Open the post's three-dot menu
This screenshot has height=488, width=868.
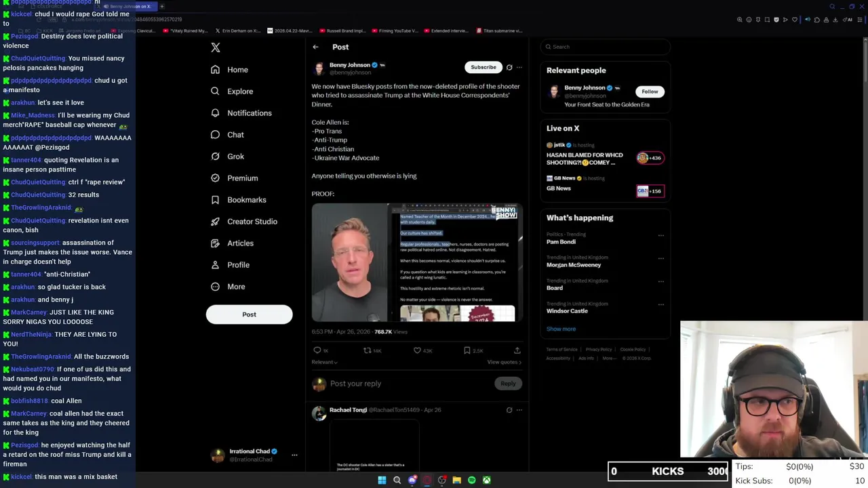[519, 67]
